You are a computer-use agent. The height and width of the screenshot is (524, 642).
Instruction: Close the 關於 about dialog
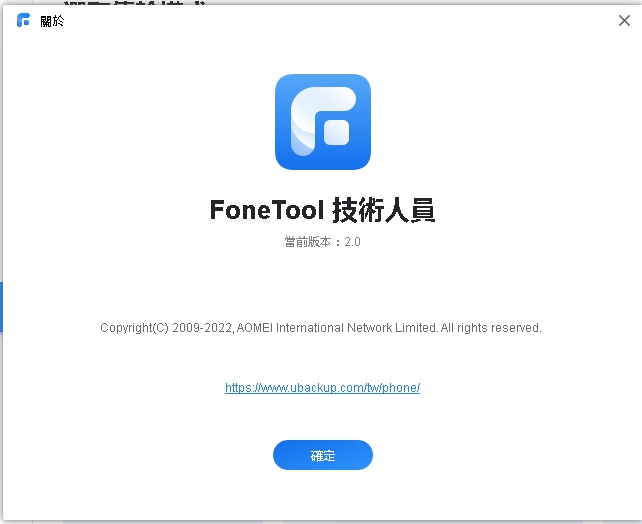pyautogui.click(x=624, y=20)
